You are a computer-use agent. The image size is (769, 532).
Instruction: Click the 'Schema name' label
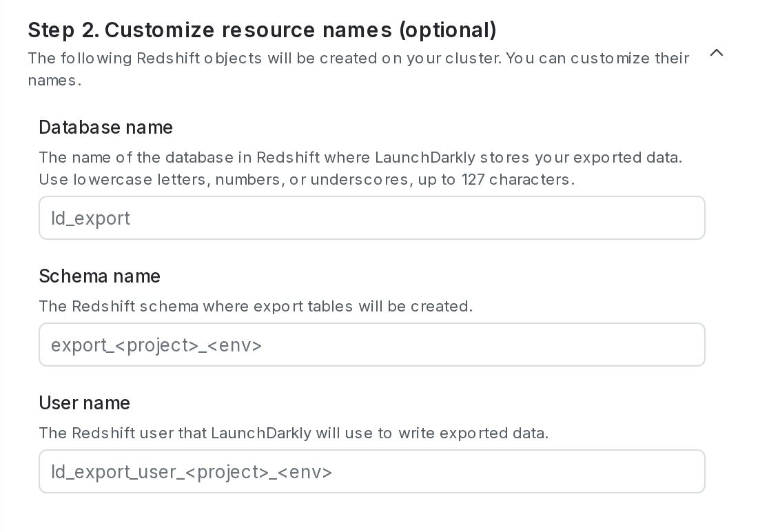(99, 276)
